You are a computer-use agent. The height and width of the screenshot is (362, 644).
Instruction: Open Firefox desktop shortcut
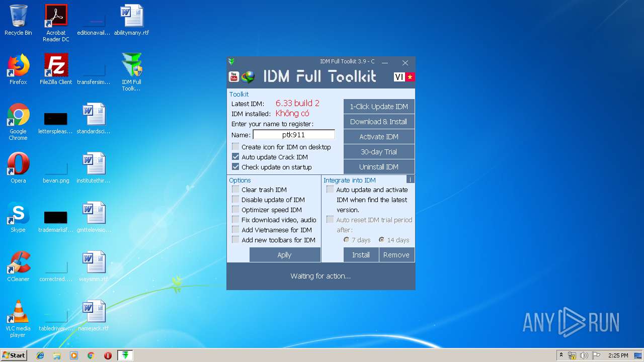(18, 69)
